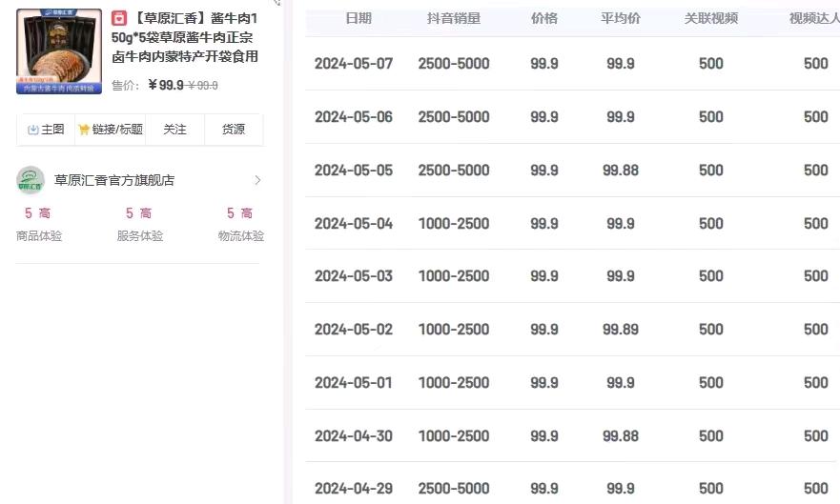The height and width of the screenshot is (504, 840).
Task: Select the 关注 tab button
Action: [174, 130]
